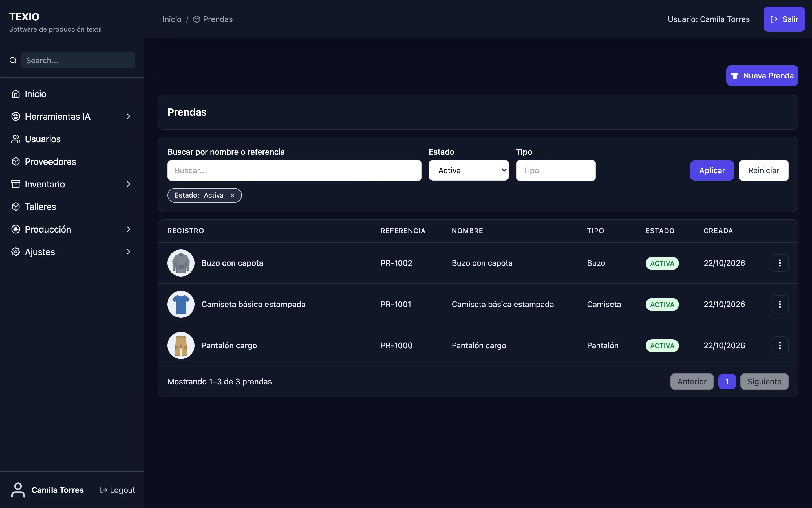
Task: Navigate to Inicio from the sidebar
Action: 72,94
